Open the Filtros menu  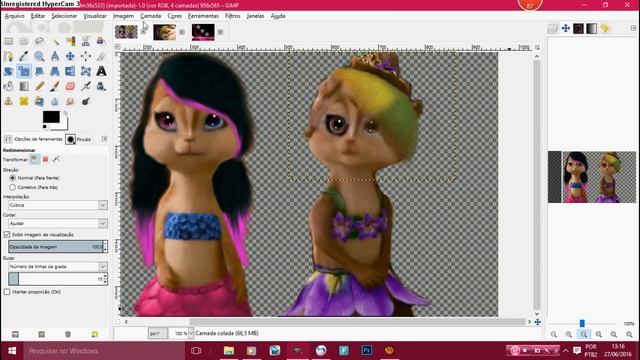point(233,16)
